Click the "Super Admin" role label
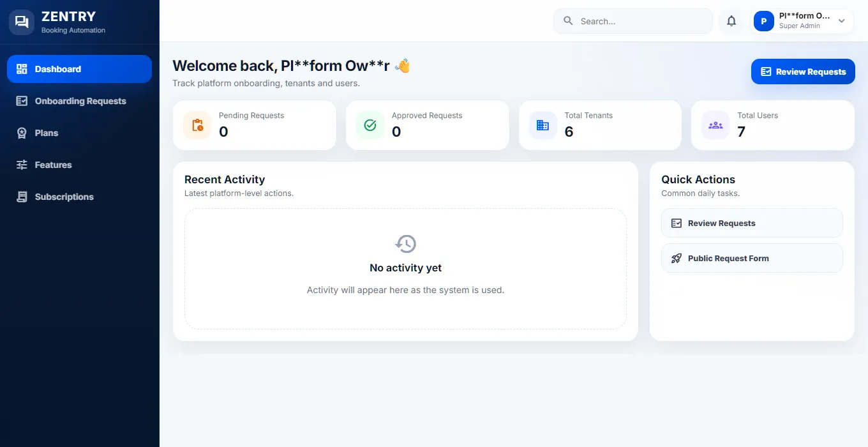The height and width of the screenshot is (447, 868). pos(800,26)
